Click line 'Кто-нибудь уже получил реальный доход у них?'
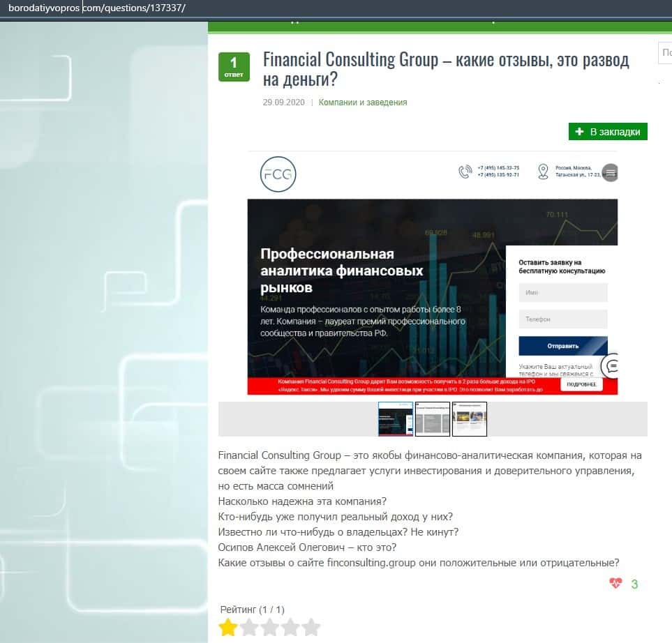 [335, 517]
